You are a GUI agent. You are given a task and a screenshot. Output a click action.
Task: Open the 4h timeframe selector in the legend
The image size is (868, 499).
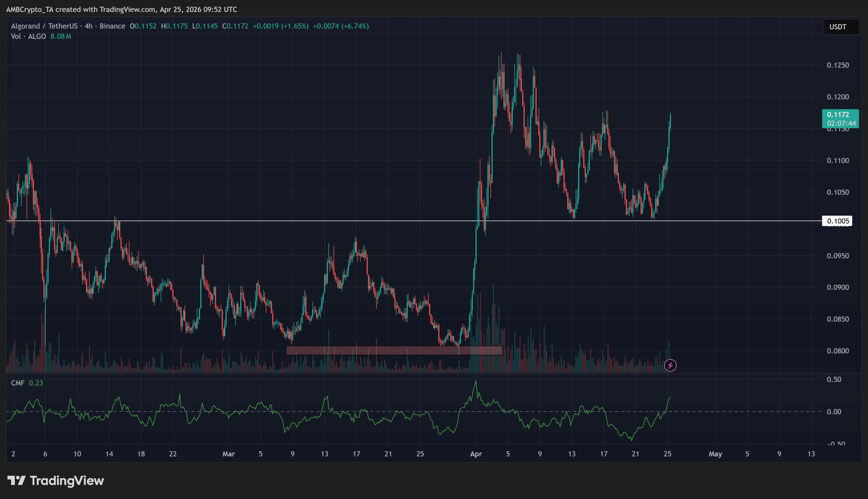click(x=89, y=26)
